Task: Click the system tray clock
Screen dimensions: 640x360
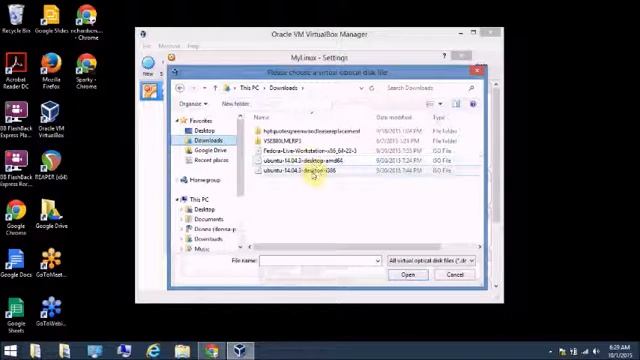Action: tap(620, 351)
